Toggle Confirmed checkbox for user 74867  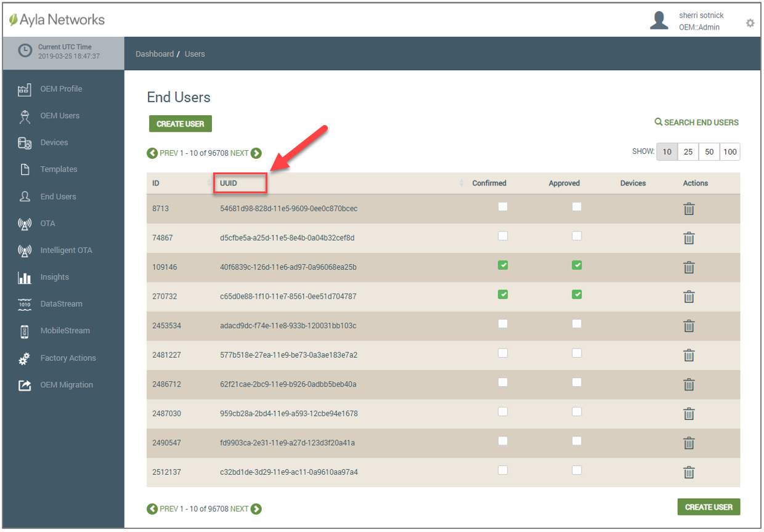coord(503,236)
